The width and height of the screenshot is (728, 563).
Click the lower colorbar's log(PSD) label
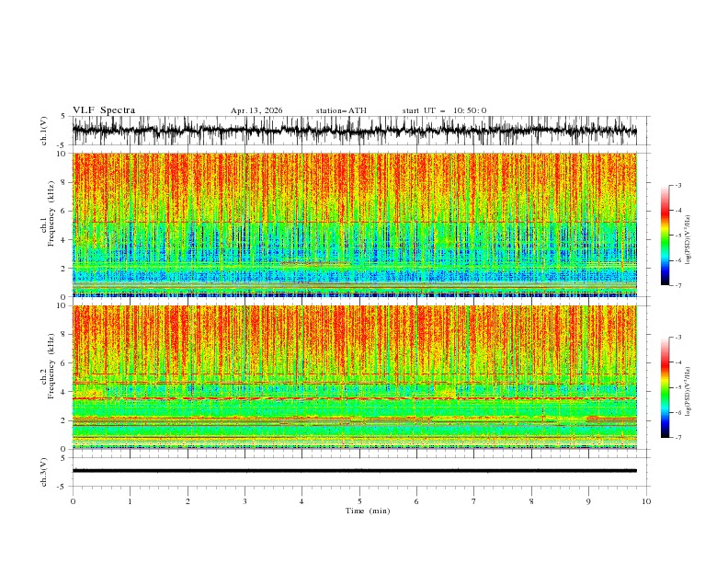688,391
